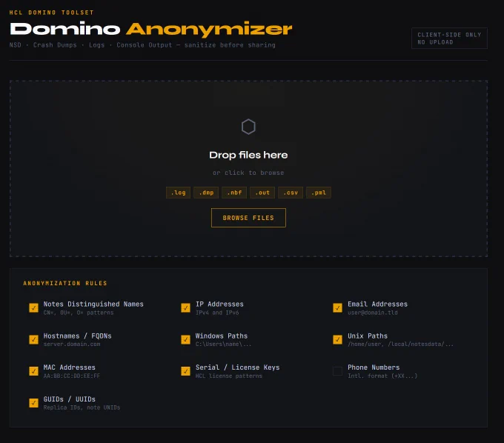
Task: Click the 'AA:BB:CC:DD:EE:FF' example text
Action: click(x=72, y=376)
